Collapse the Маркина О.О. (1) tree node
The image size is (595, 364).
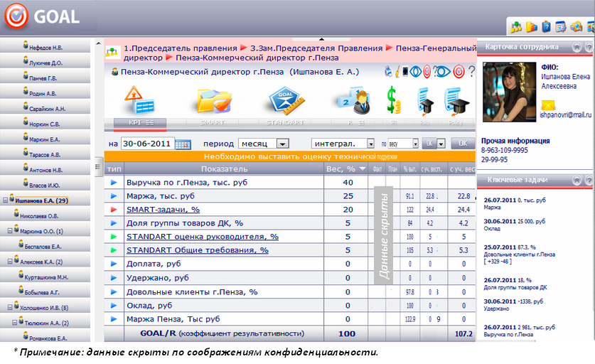[10, 231]
